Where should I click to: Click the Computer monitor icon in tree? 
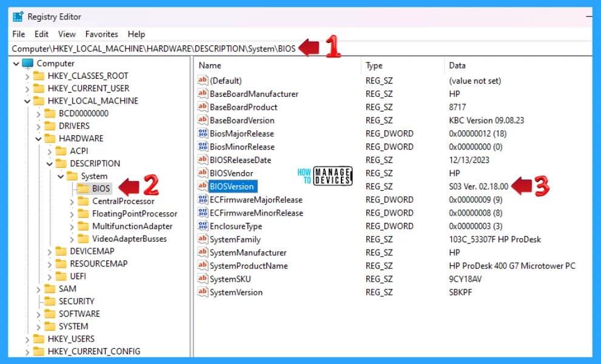pos(28,63)
